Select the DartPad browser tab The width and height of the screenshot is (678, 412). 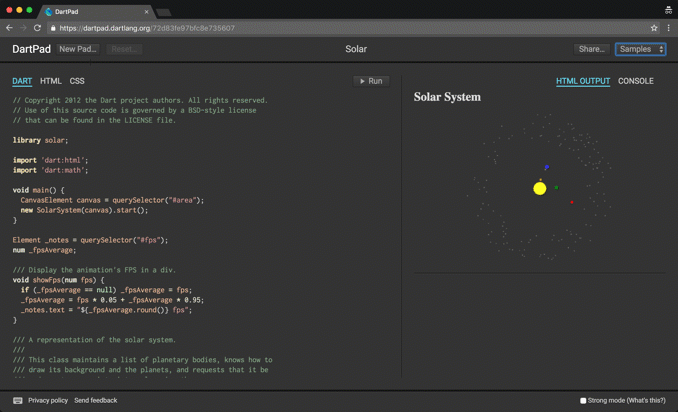(x=97, y=12)
